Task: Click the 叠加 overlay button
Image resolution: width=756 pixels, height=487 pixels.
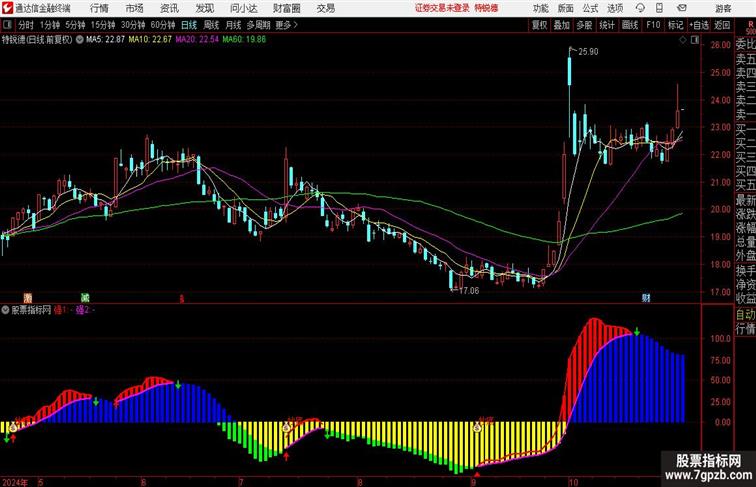Action: tap(562, 25)
